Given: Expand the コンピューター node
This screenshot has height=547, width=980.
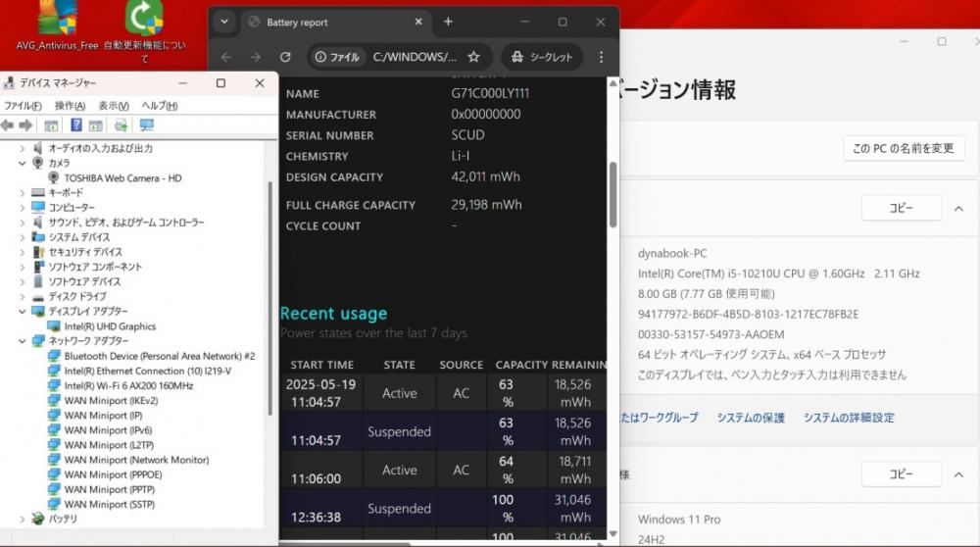Looking at the screenshot, I should point(22,208).
